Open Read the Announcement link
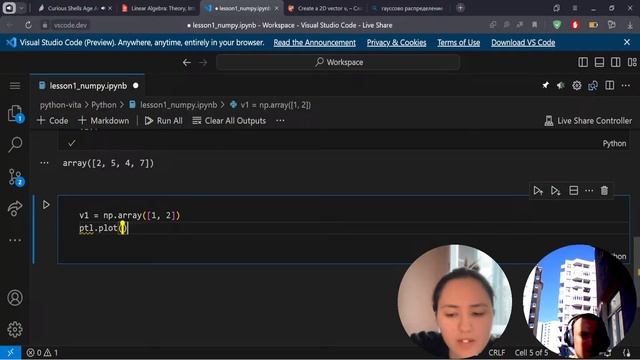Image resolution: width=640 pixels, height=360 pixels. pyautogui.click(x=314, y=42)
